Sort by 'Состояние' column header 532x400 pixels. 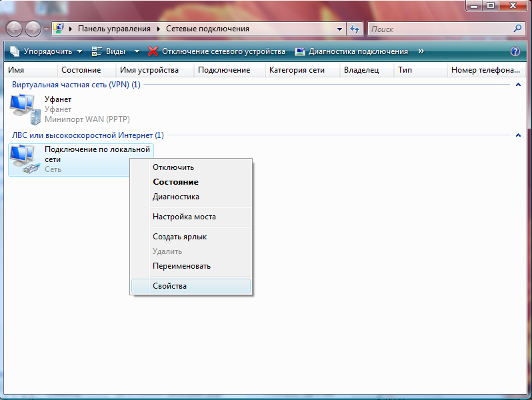pyautogui.click(x=87, y=70)
